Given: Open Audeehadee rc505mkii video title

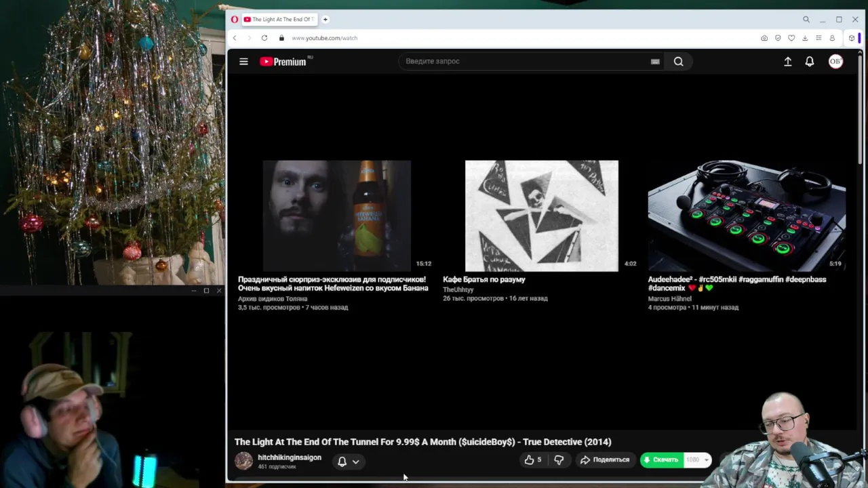Looking at the screenshot, I should point(737,284).
